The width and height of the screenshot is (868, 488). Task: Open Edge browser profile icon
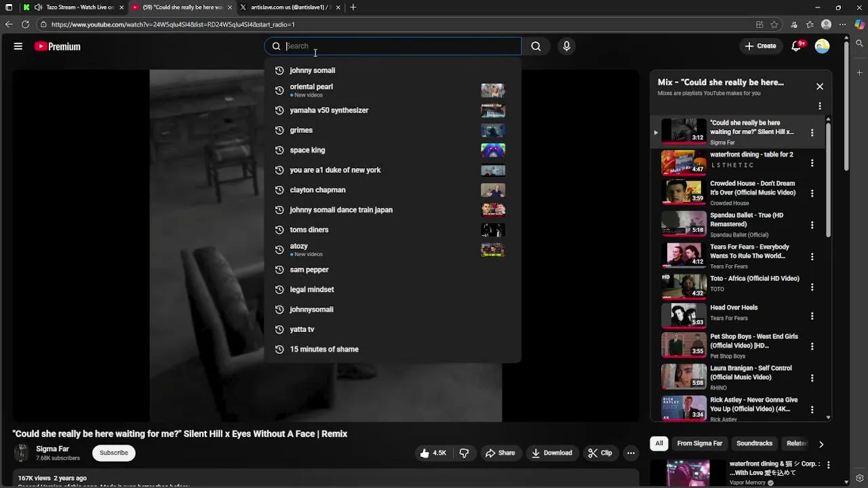pyautogui.click(x=826, y=24)
